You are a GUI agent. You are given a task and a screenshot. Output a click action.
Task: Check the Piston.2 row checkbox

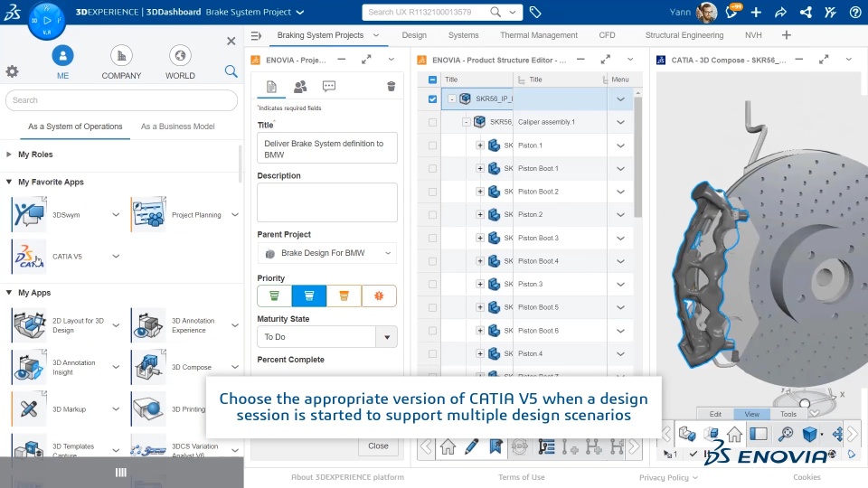(432, 215)
